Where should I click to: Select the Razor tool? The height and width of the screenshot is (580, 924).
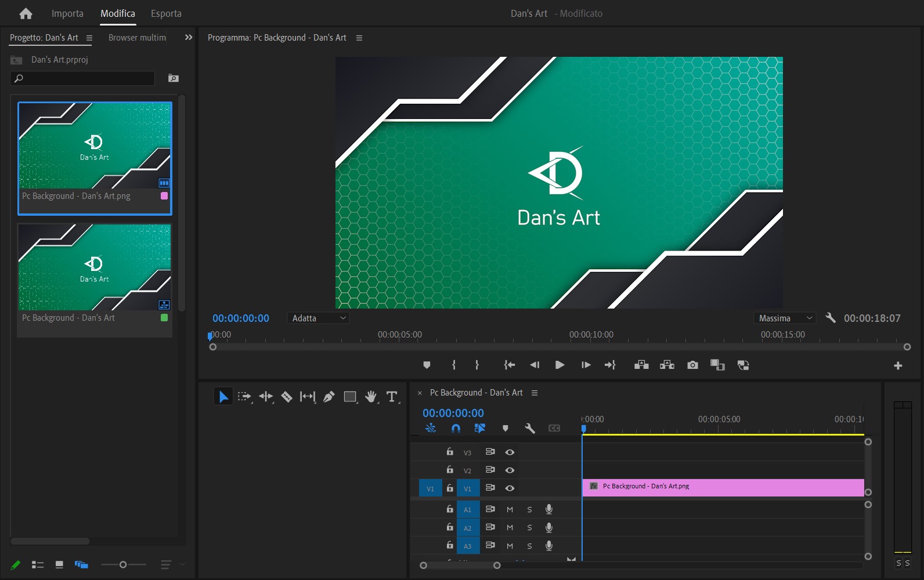pyautogui.click(x=287, y=397)
